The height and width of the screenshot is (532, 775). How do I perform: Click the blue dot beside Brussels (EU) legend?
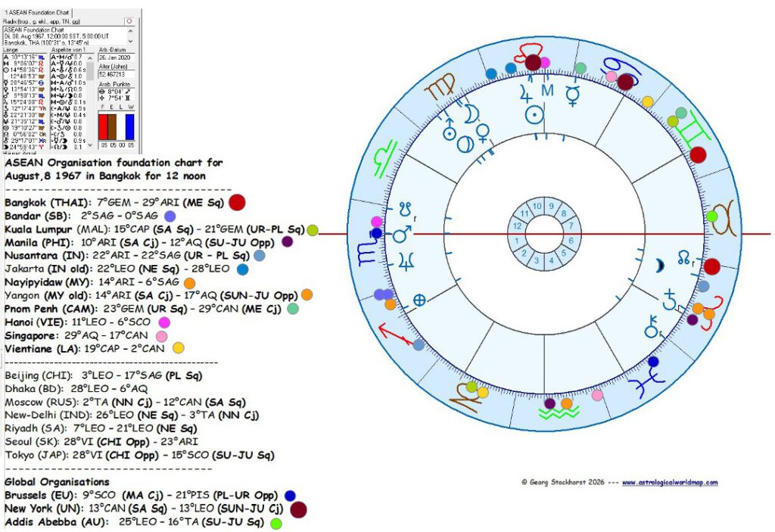coord(290,496)
